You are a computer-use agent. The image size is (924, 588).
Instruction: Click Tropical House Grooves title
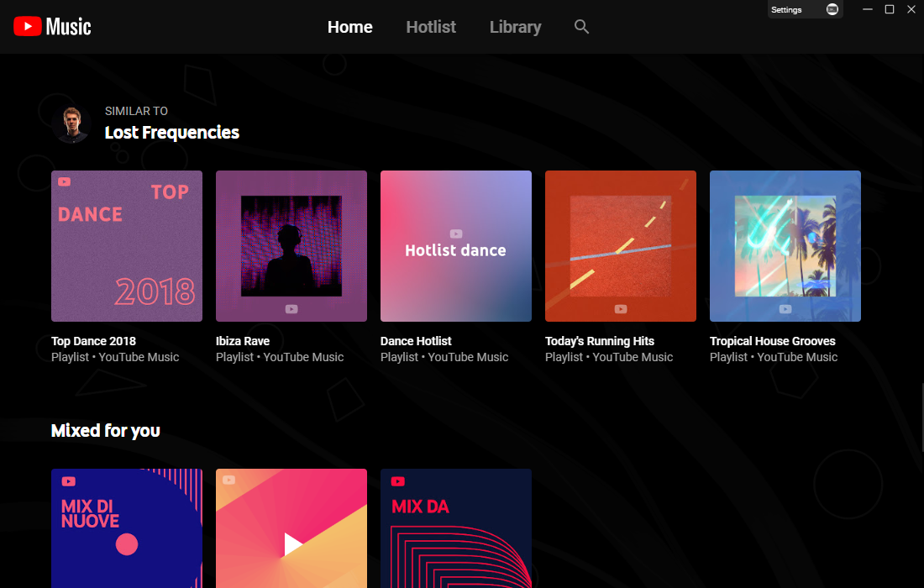pyautogui.click(x=773, y=341)
